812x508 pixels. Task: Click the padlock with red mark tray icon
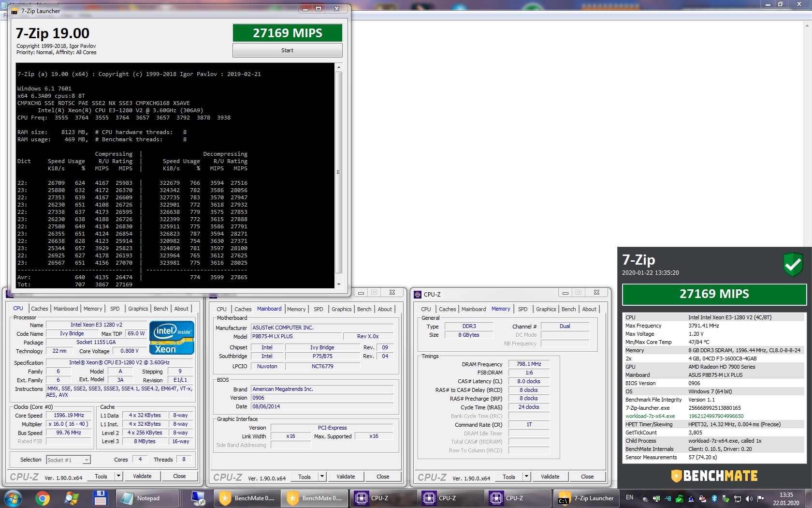tap(703, 499)
